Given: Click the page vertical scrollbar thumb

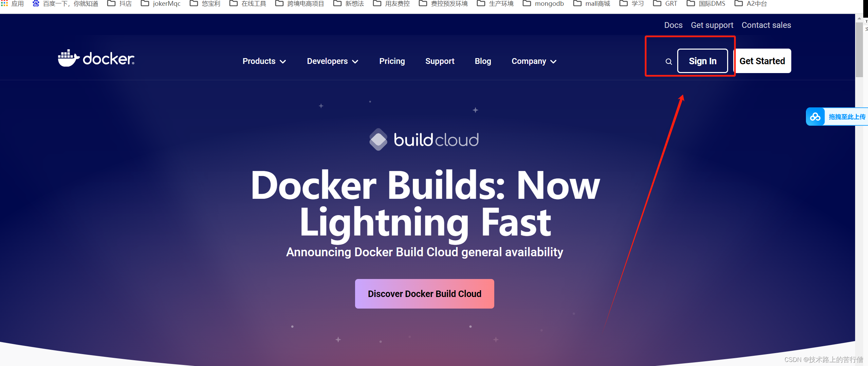Looking at the screenshot, I should (x=859, y=50).
